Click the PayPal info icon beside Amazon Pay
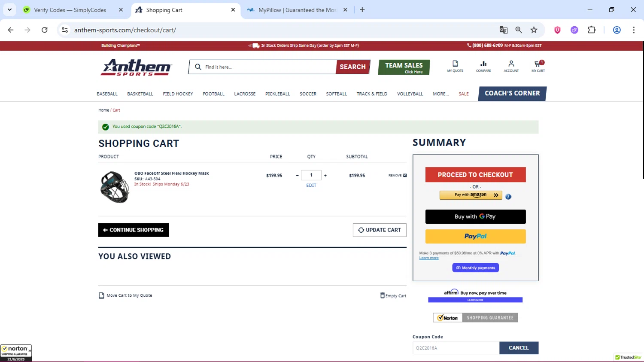Screen dimensions: 644x362 [508, 197]
